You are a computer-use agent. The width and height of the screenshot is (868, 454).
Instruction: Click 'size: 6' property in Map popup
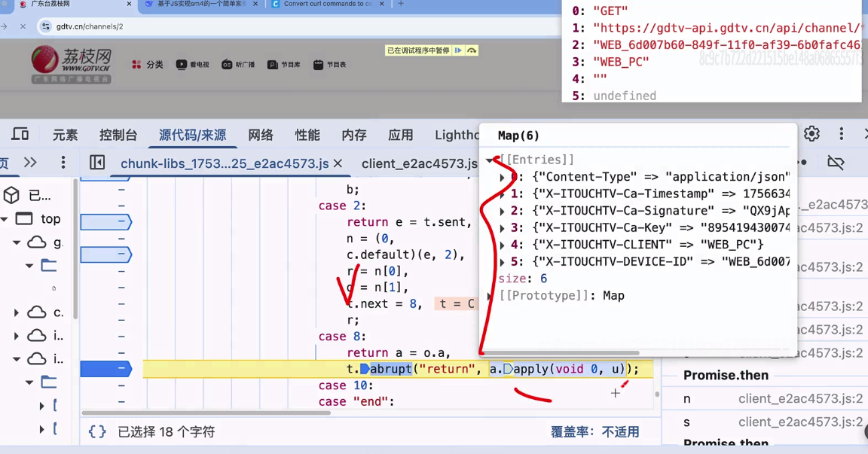522,279
